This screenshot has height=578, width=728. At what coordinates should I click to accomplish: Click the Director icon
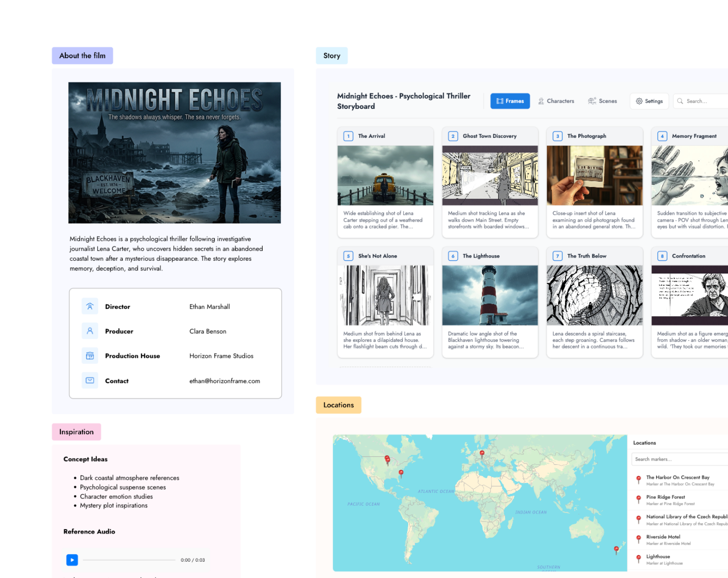pos(90,306)
